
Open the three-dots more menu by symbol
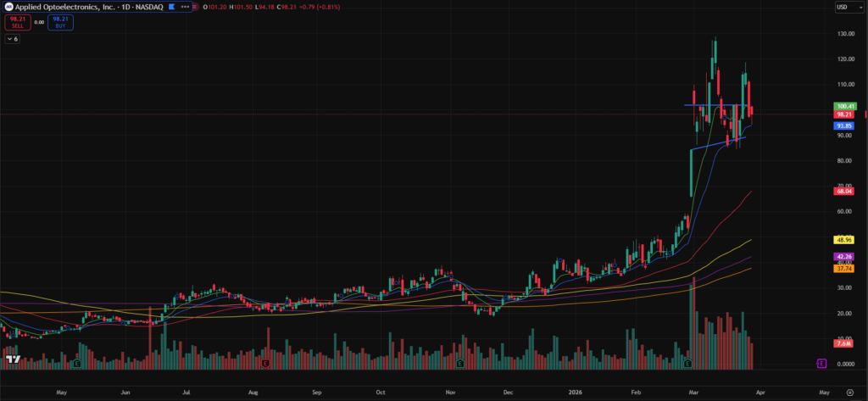click(x=184, y=7)
